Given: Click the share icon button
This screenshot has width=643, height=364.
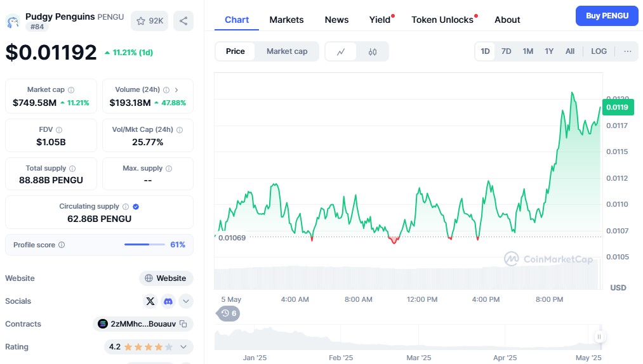Looking at the screenshot, I should tap(183, 21).
